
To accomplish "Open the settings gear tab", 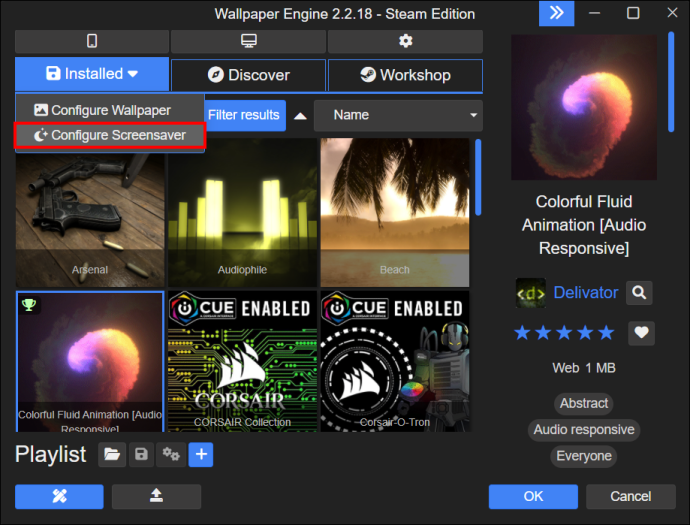I will tap(405, 41).
